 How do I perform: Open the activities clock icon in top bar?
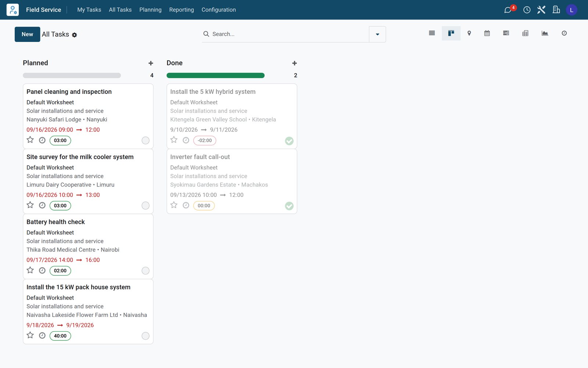(x=527, y=10)
